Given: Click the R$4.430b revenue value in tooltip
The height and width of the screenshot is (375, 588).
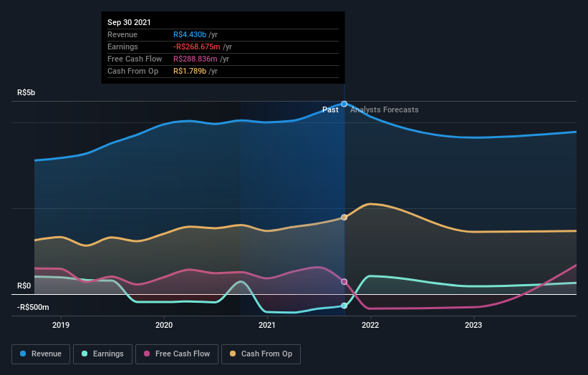Looking at the screenshot, I should click(x=190, y=34).
